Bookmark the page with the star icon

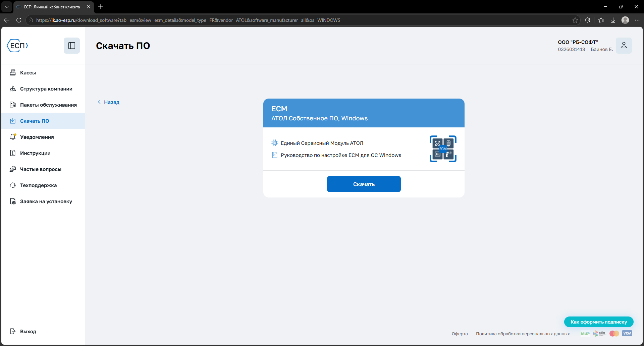click(x=575, y=20)
